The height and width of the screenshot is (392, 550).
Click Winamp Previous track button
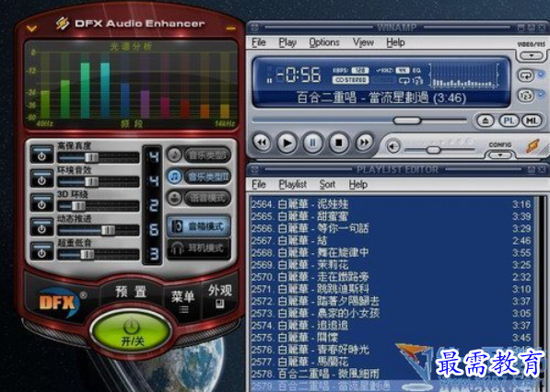click(x=262, y=143)
